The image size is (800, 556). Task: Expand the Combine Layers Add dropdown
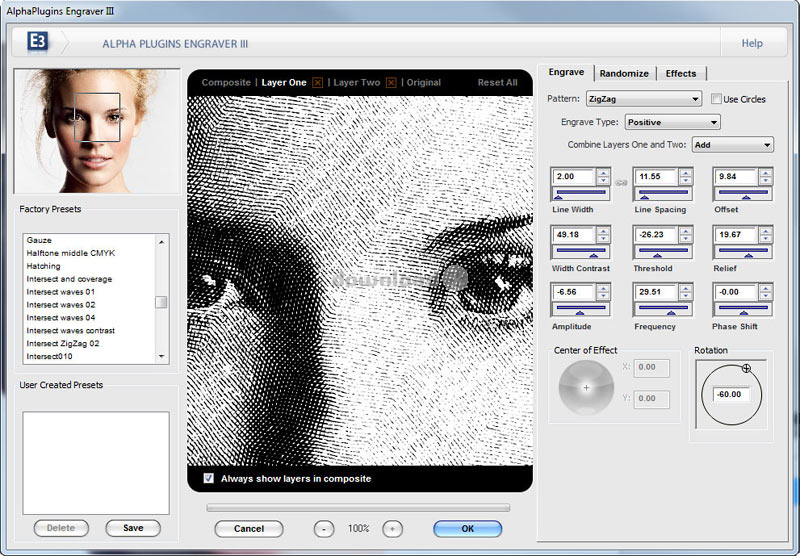[732, 145]
